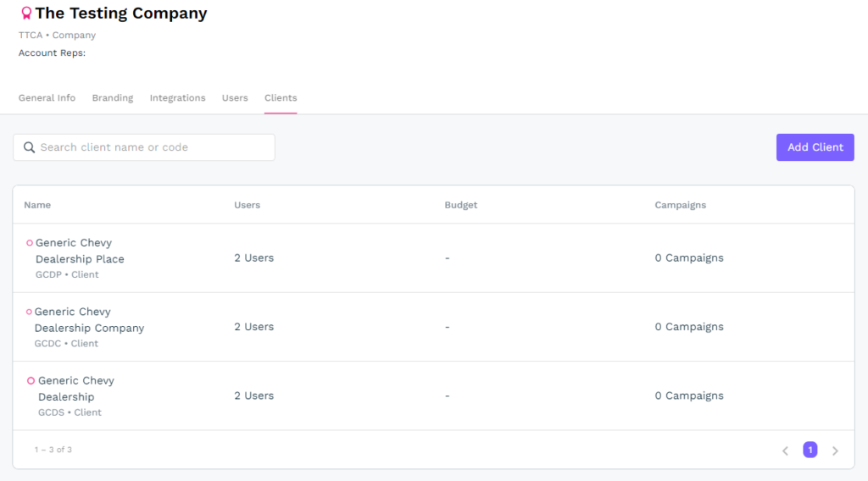Viewport: 868px width, 481px height.
Task: Go to the next page using right arrow
Action: coord(835,451)
